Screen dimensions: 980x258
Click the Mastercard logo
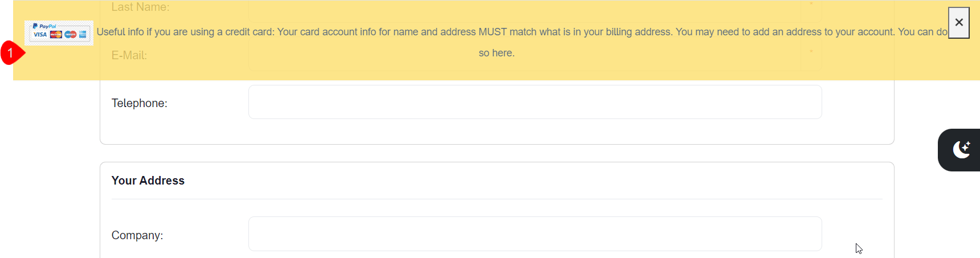56,35
